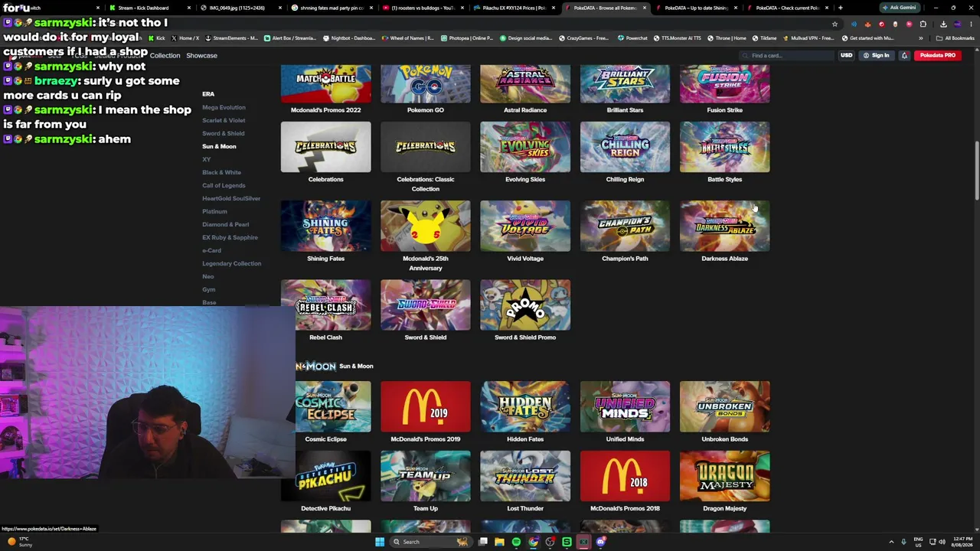Open the Pokemon GO set thumbnail
Screen dimensions: 980x551
pos(425,83)
